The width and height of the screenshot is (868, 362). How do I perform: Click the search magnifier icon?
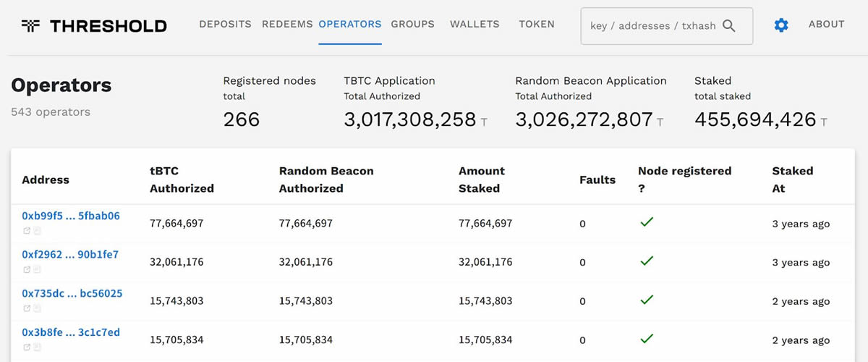point(729,26)
